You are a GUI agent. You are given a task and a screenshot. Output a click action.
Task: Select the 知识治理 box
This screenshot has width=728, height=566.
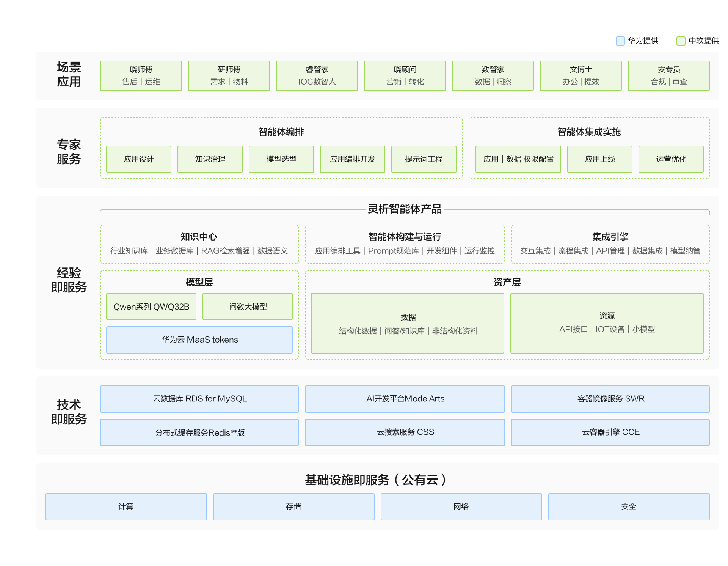210,159
